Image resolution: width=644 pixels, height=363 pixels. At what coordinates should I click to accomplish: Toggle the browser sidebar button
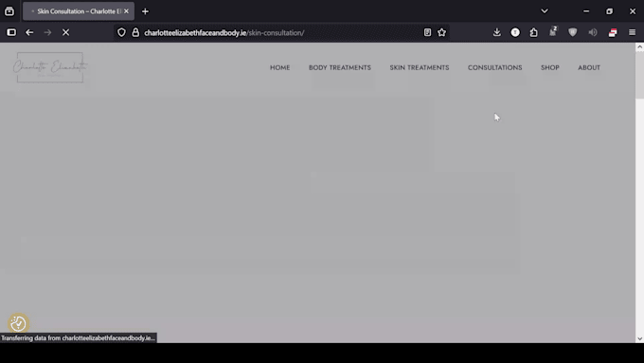tap(11, 32)
